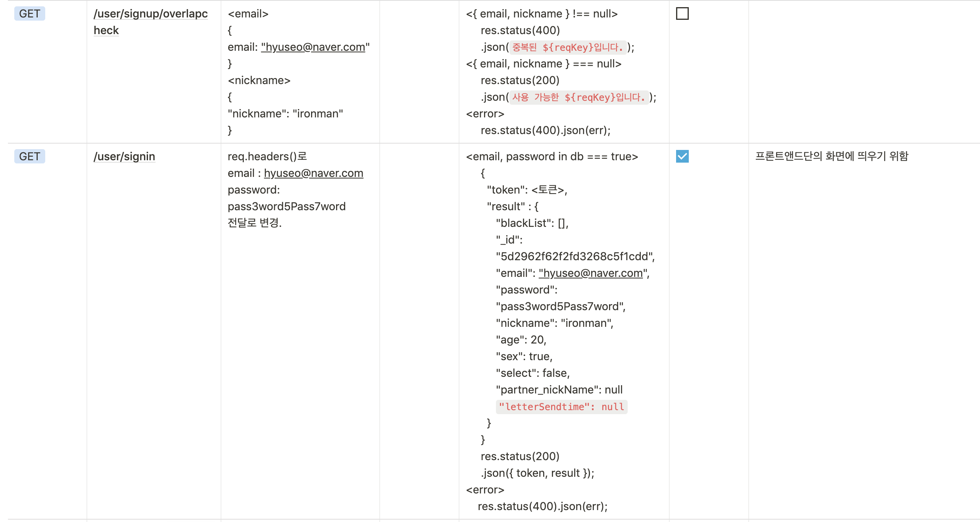The height and width of the screenshot is (522, 980).
Task: Click hyuseo@naver.com link under req.headers
Action: [313, 173]
